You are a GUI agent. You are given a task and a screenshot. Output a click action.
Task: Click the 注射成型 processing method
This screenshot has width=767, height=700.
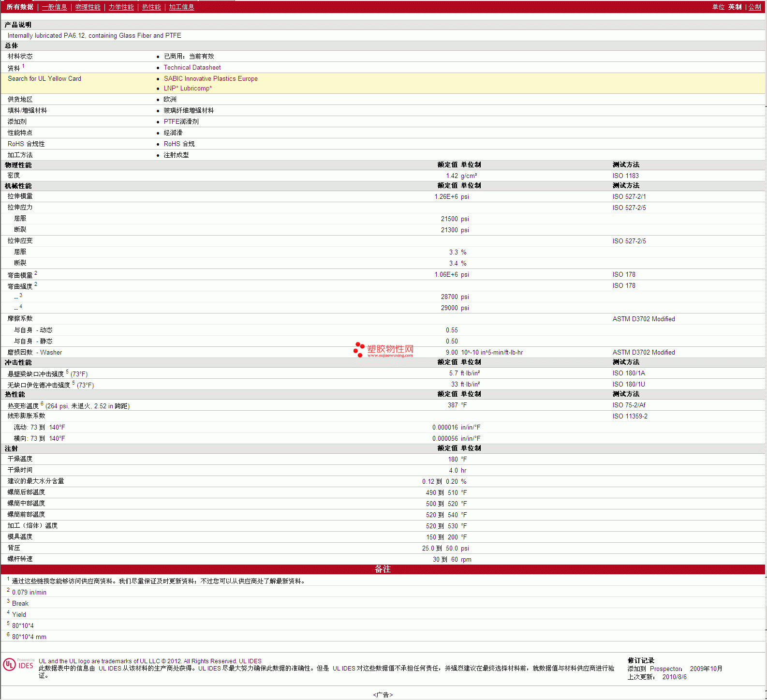(176, 155)
